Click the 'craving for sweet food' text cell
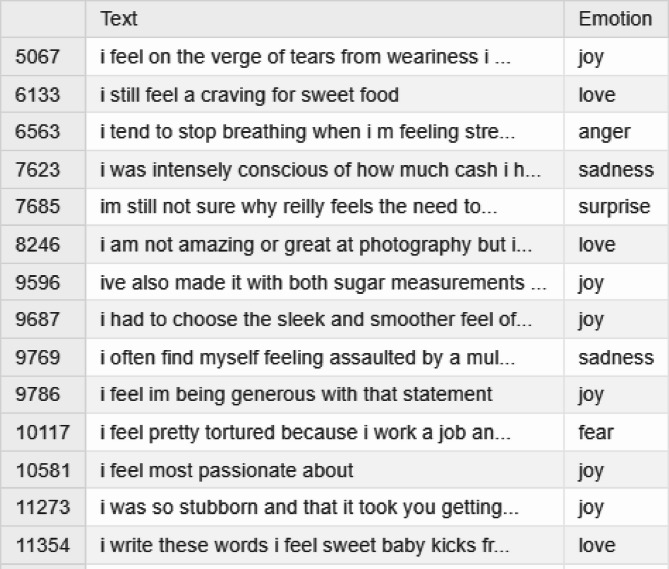Image resolution: width=669 pixels, height=569 pixels. (x=250, y=95)
